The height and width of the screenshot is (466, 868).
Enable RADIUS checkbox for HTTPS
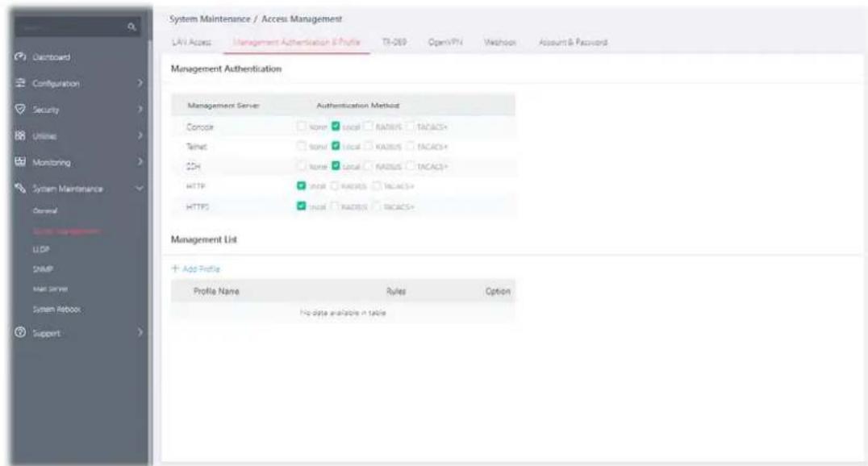[x=334, y=206]
